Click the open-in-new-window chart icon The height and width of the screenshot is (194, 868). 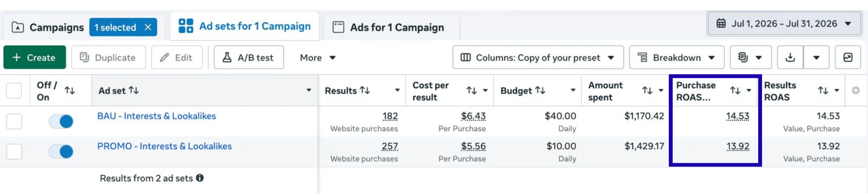[848, 57]
